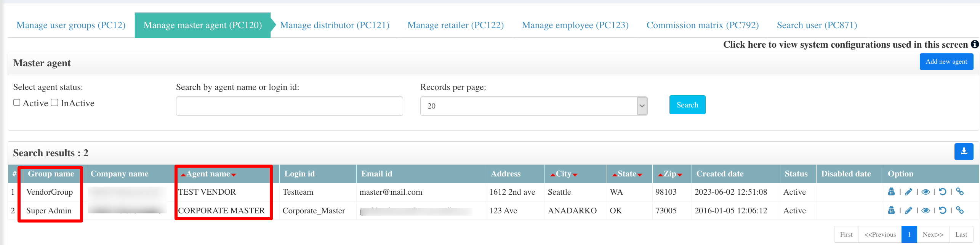Screen dimensions: 980x245
Task: Switch to Manage user groups (PC12) tab
Action: point(71,25)
